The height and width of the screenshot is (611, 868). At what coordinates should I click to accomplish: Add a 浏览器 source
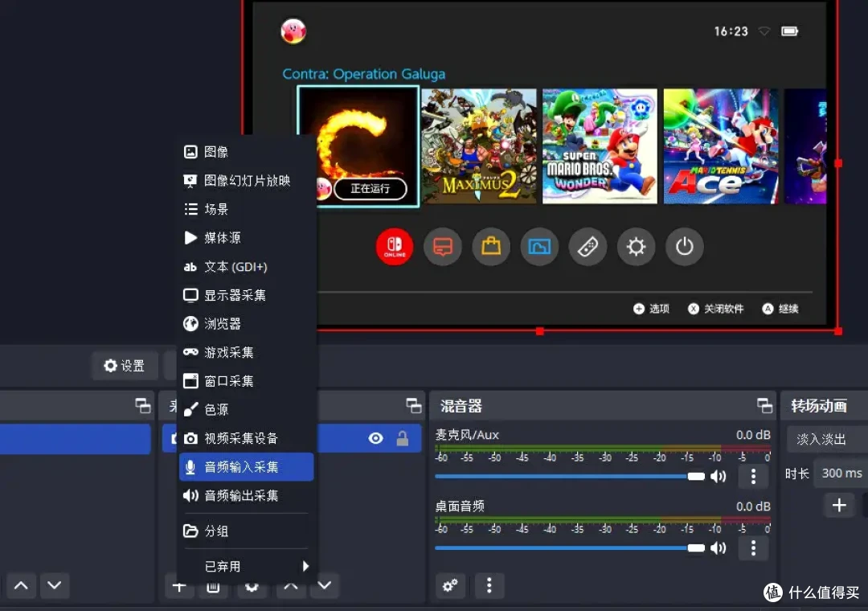[247, 323]
